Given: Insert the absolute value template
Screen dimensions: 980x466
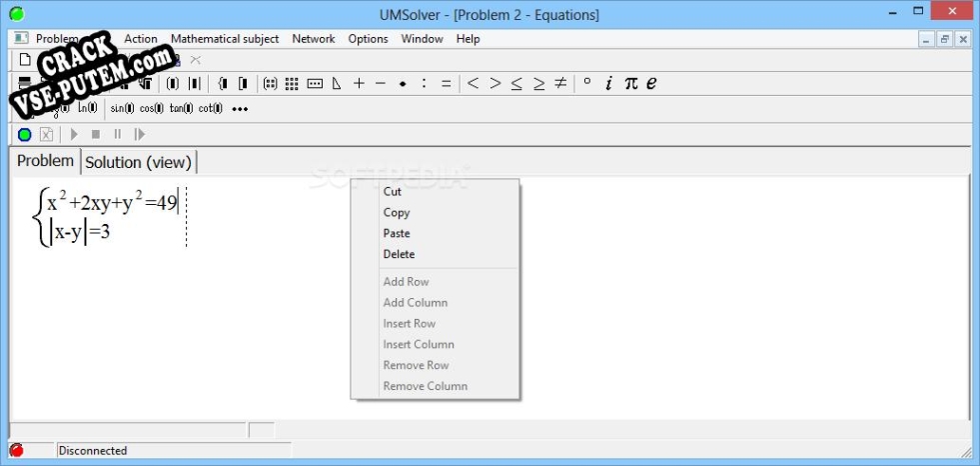Looking at the screenshot, I should (x=195, y=83).
